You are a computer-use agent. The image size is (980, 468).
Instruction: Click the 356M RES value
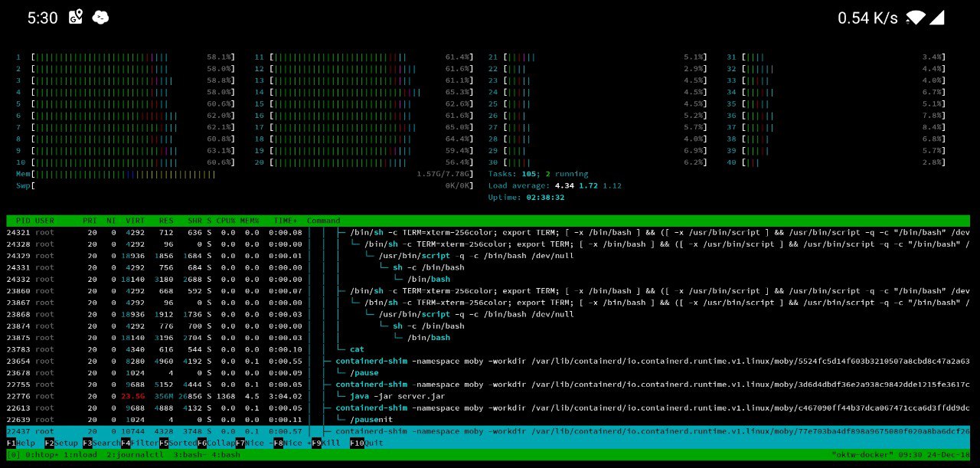tap(165, 396)
